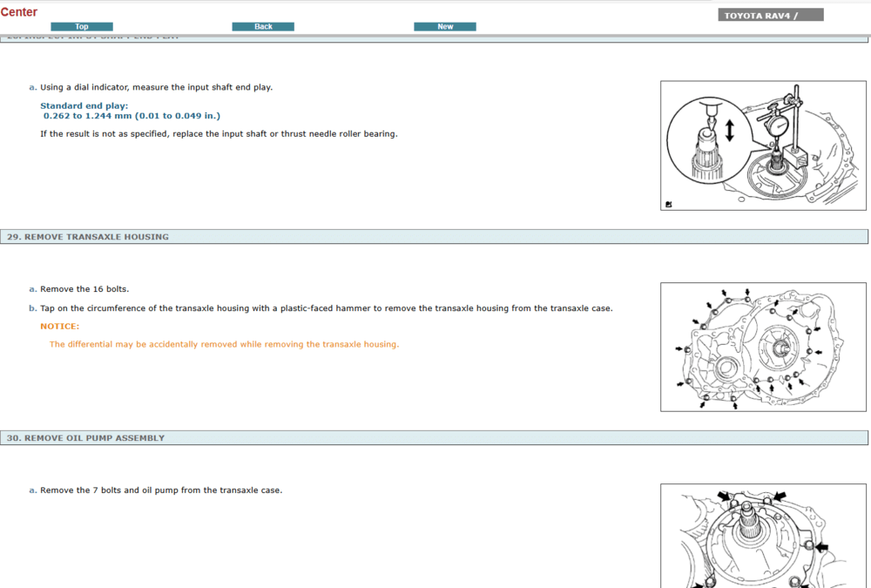Click the orange NOTICE label
This screenshot has width=871, height=588.
59,326
